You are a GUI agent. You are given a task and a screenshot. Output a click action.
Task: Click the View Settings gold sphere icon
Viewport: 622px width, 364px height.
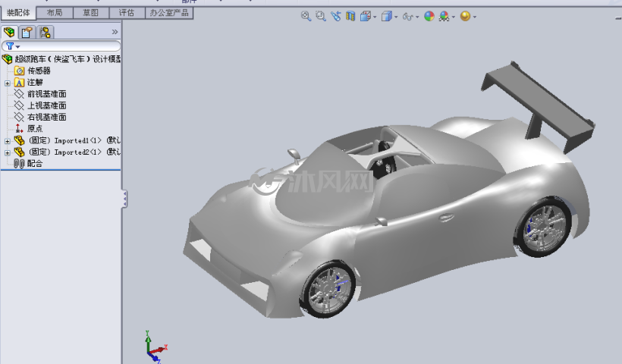tap(465, 16)
